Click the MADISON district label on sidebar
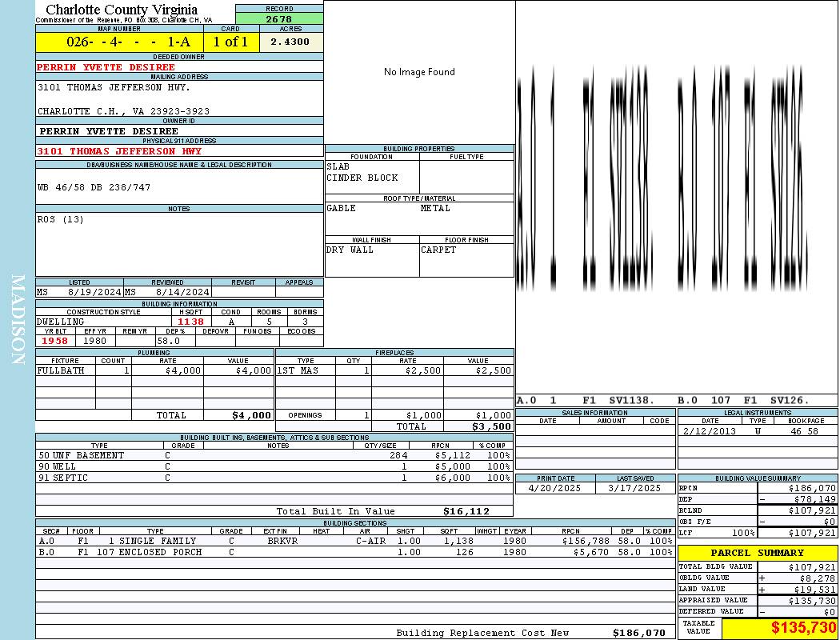 pyautogui.click(x=18, y=320)
